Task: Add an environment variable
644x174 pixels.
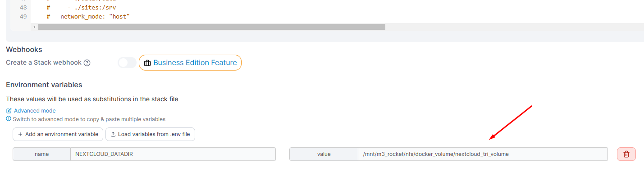Action: 58,134
